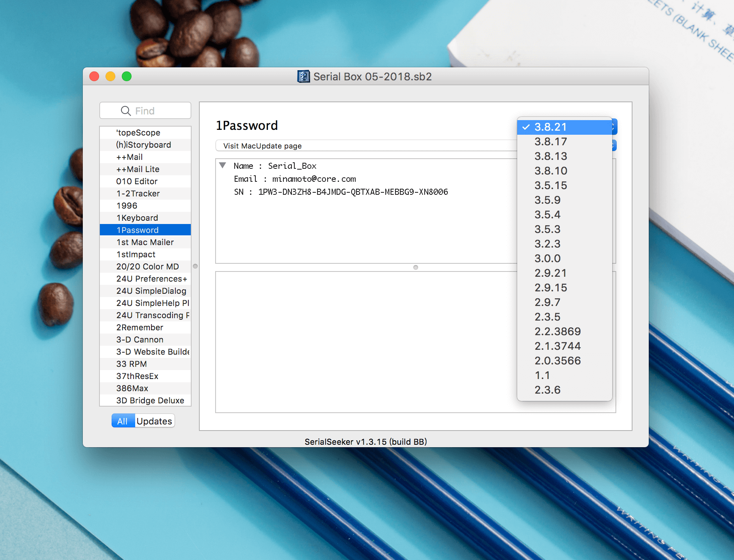The height and width of the screenshot is (560, 734).
Task: Select 20/20 Color MD entry
Action: (x=145, y=267)
